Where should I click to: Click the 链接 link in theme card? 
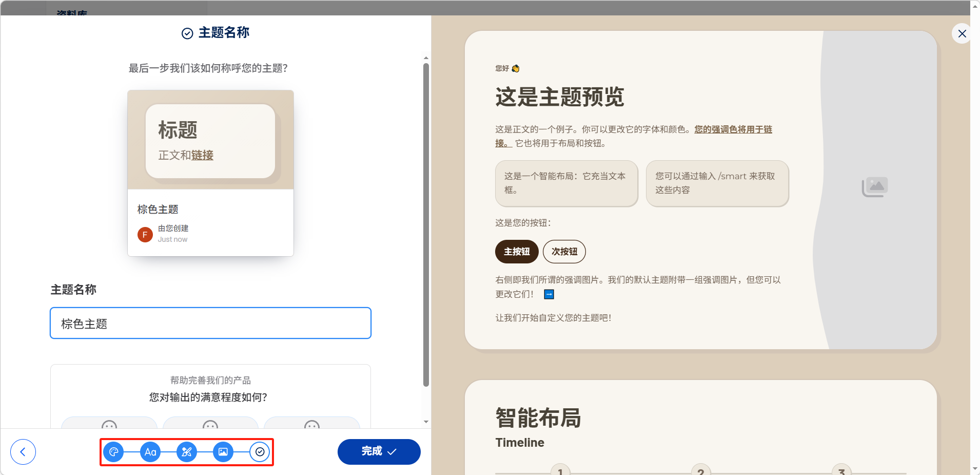[x=202, y=156]
